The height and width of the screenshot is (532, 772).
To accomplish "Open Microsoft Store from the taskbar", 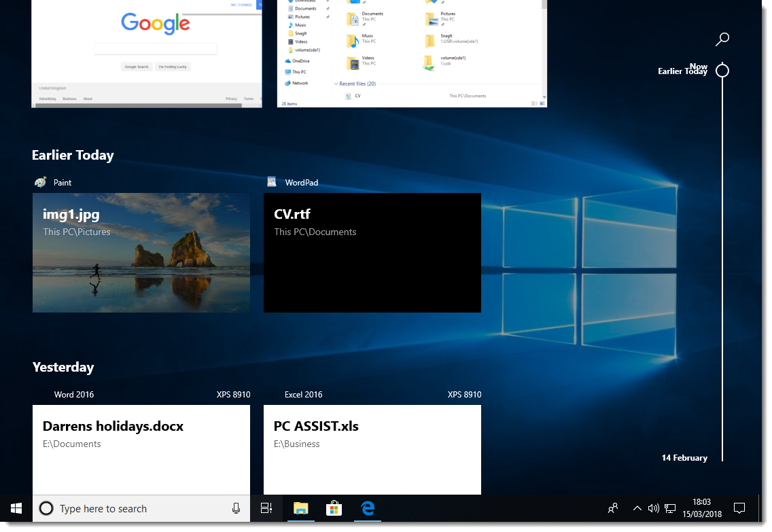I will point(334,508).
